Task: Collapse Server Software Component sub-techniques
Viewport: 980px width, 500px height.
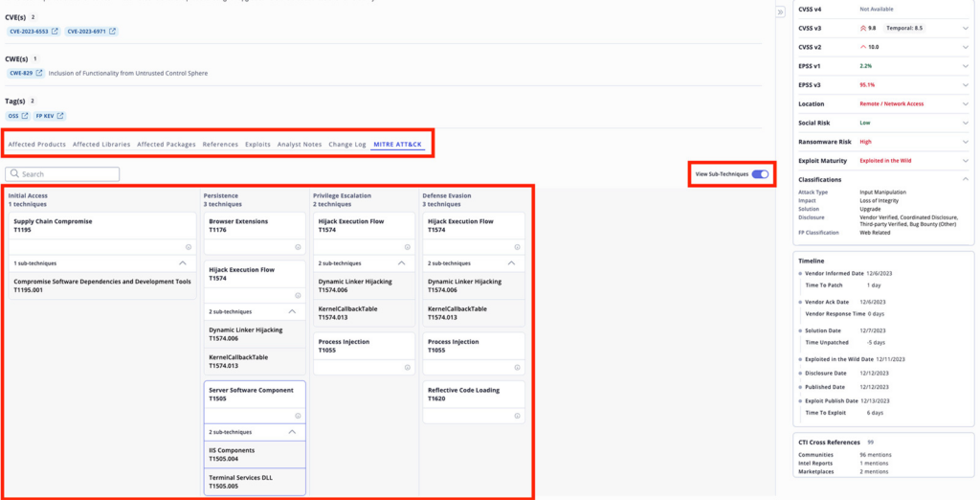Action: pos(292,432)
